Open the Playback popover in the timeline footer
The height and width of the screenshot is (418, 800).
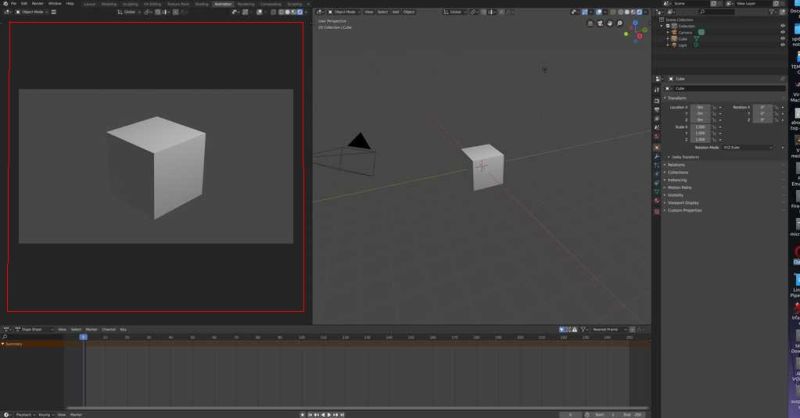pyautogui.click(x=24, y=415)
